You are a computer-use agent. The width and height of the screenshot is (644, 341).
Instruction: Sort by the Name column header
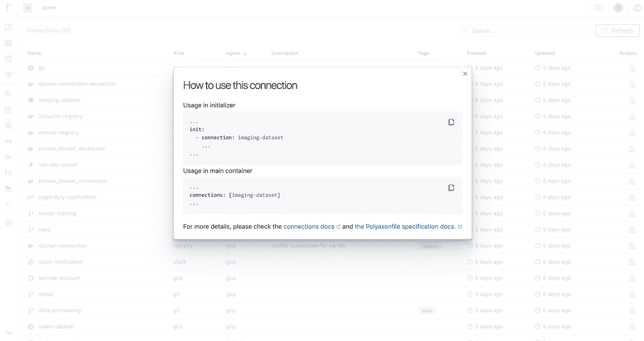34,54
